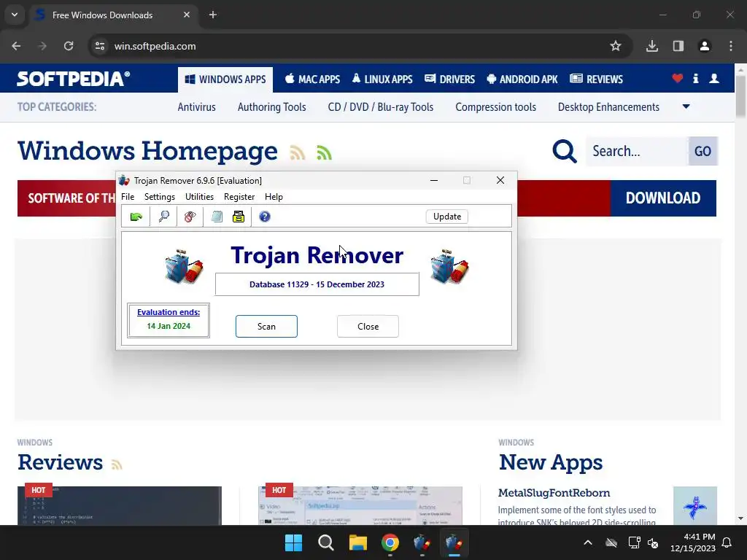
Task: Bookmark this page with the star icon
Action: click(616, 46)
